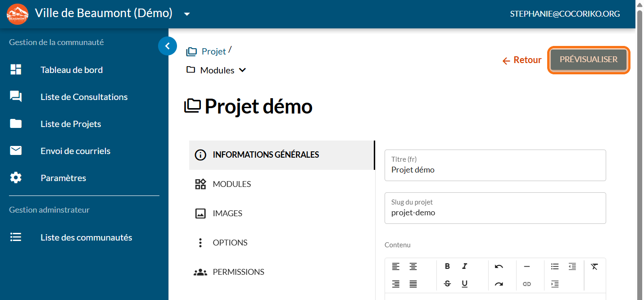This screenshot has width=644, height=300.
Task: Open Liste de Consultations in the sidebar
Action: point(84,97)
